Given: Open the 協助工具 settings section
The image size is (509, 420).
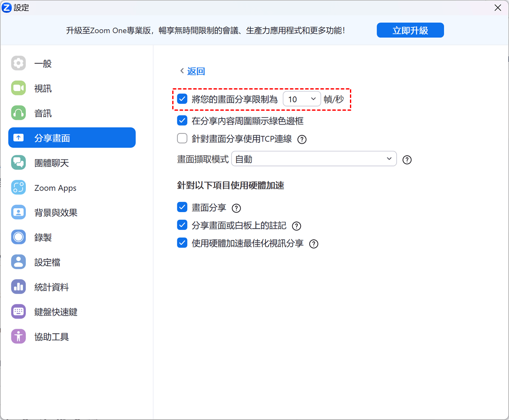Looking at the screenshot, I should (x=72, y=336).
